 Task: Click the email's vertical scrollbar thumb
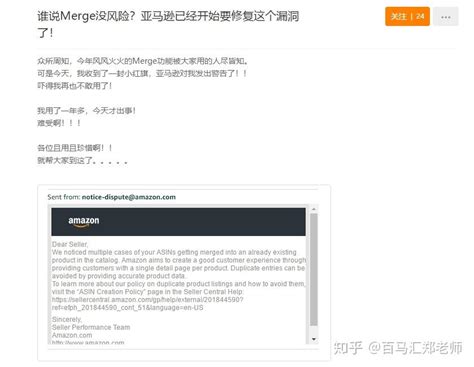(x=314, y=269)
